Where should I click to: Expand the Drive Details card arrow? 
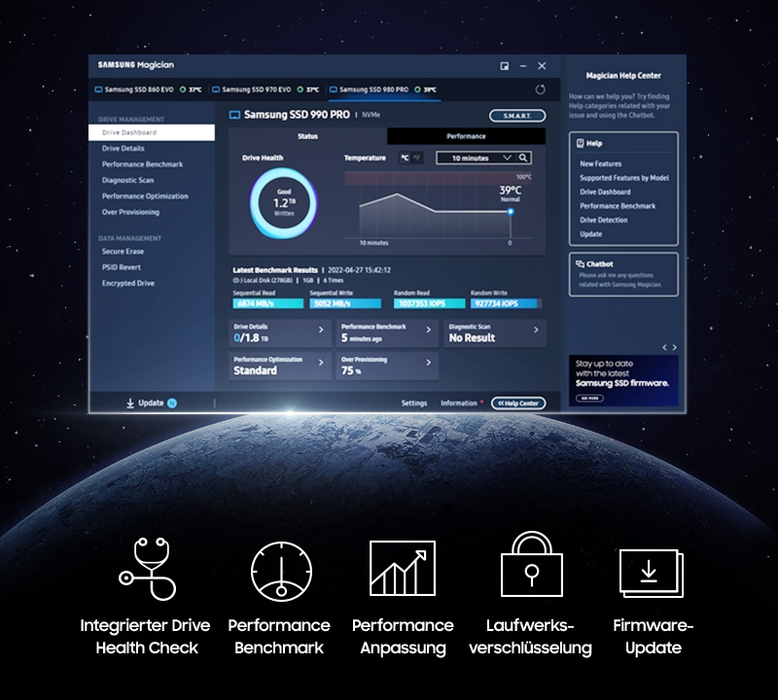coord(321,330)
